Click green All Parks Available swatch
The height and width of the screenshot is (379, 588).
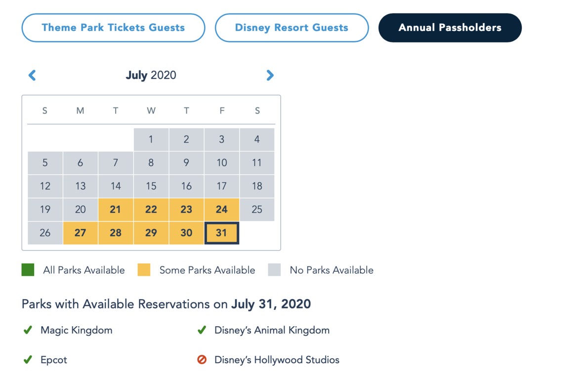click(28, 270)
